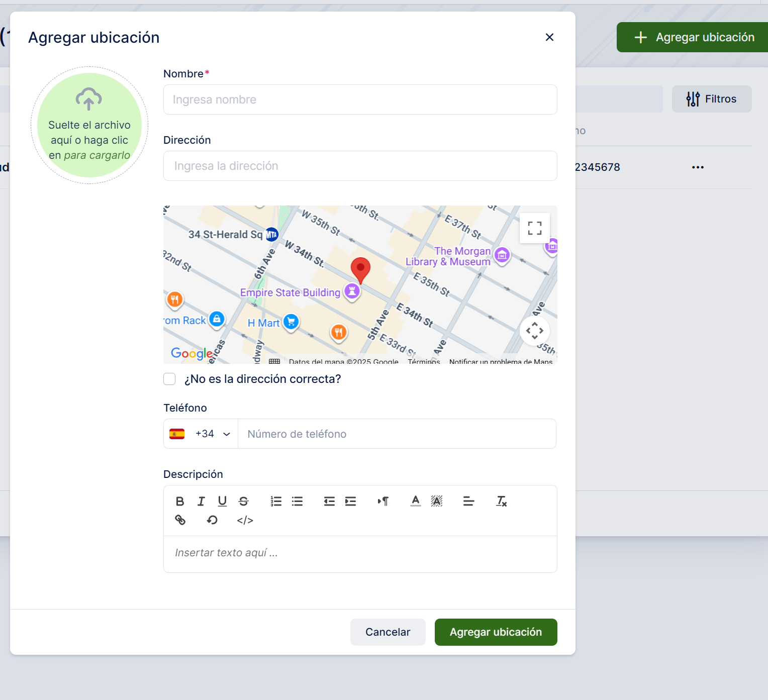Focus the Nombre input field
This screenshot has height=700, width=768.
(360, 99)
